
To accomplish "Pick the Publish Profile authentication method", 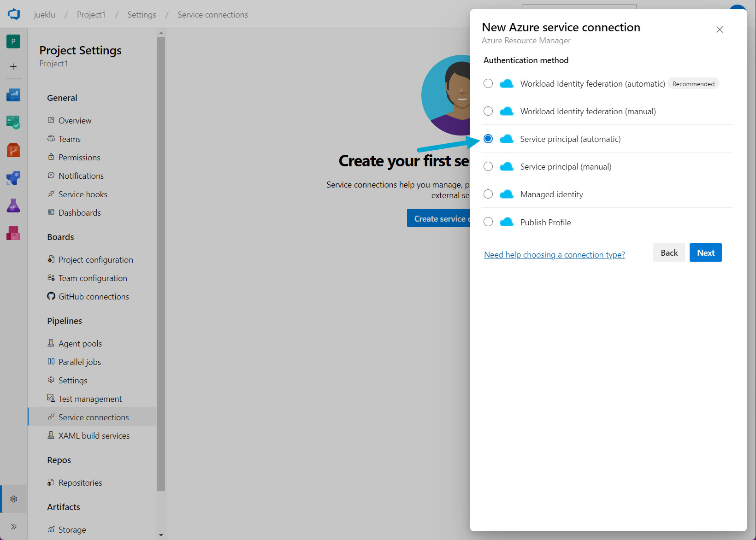I will [x=488, y=222].
